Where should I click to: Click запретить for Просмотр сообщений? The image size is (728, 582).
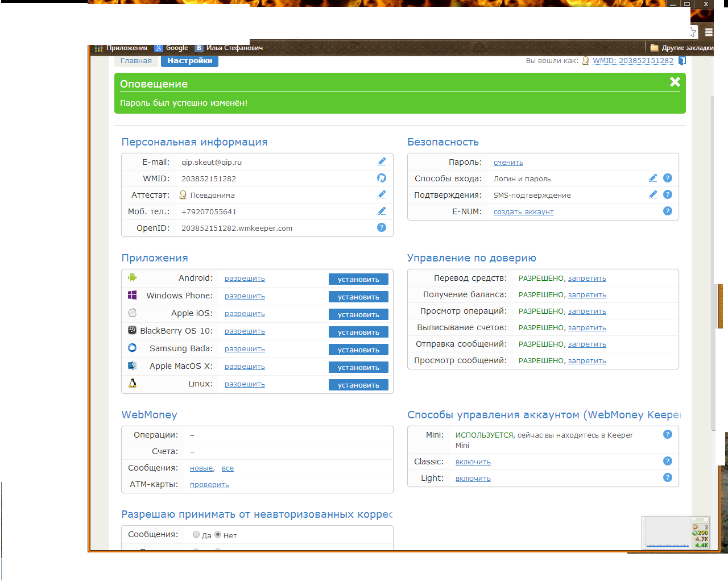[587, 361]
